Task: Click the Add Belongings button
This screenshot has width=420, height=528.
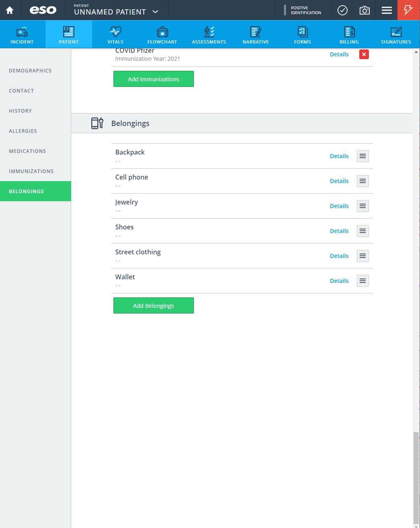Action: (154, 305)
